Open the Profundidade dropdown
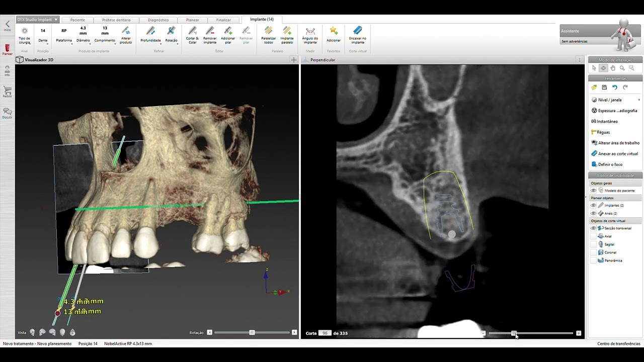The height and width of the screenshot is (362, 644). [x=150, y=36]
